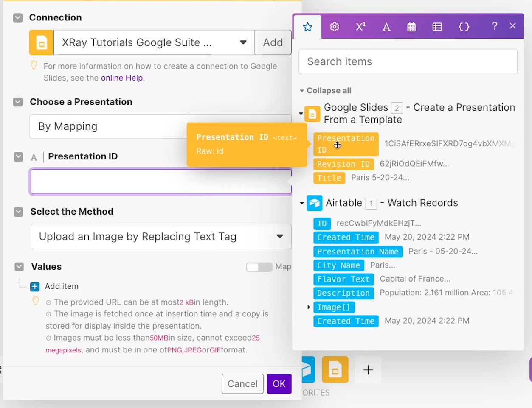This screenshot has height=408, width=532.
Task: Close the mapping panel with X
Action: pos(512,26)
